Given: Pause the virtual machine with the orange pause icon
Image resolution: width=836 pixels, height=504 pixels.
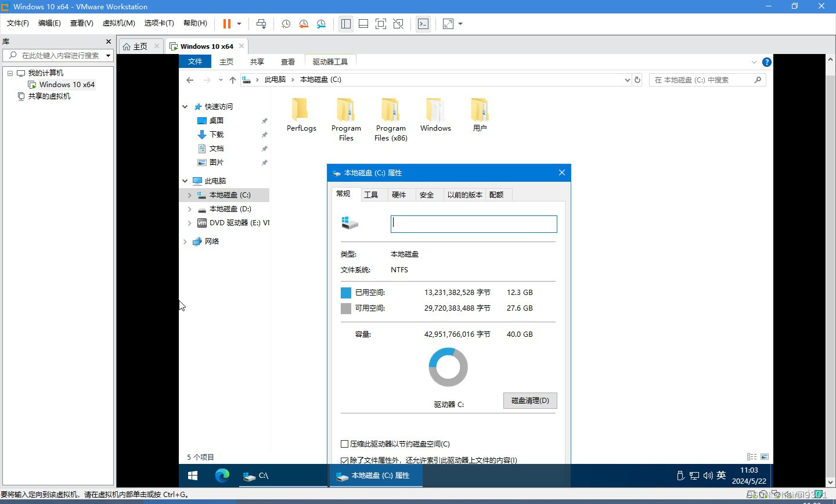Looking at the screenshot, I should click(227, 24).
